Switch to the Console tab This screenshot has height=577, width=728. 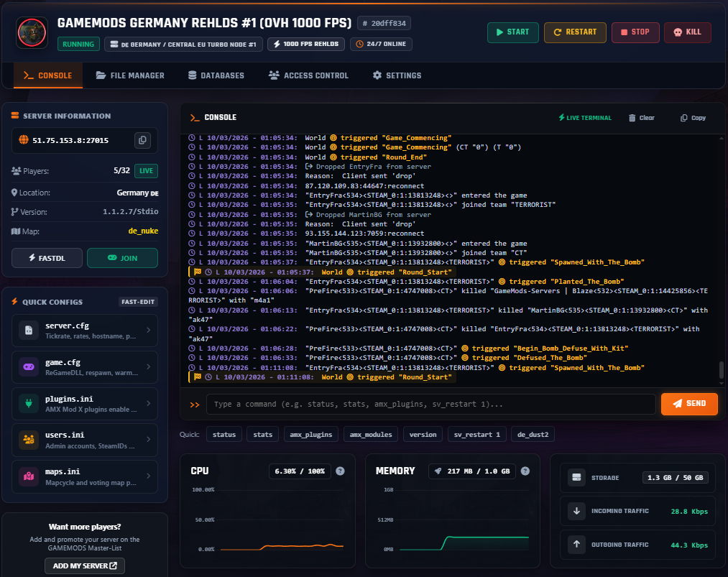[x=48, y=75]
